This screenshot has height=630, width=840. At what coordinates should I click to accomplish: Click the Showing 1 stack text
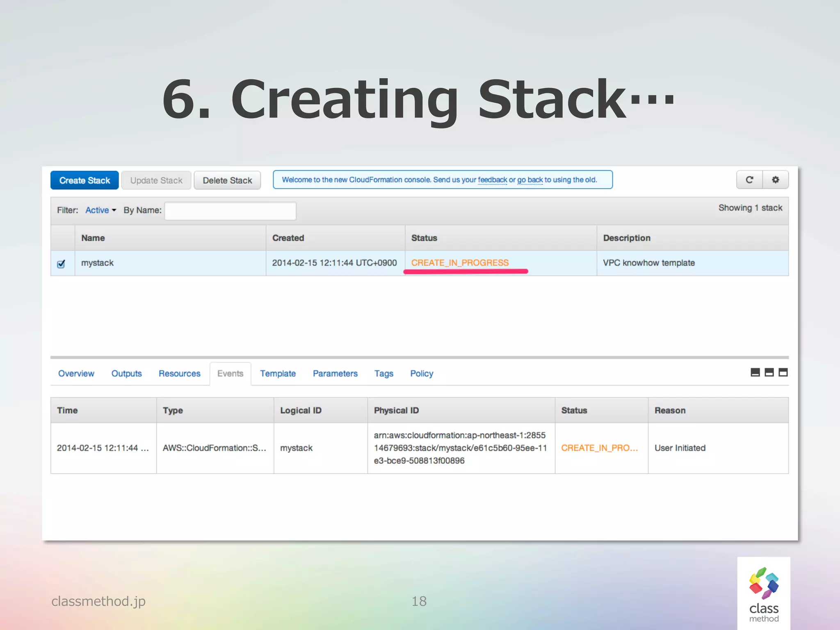[750, 208]
